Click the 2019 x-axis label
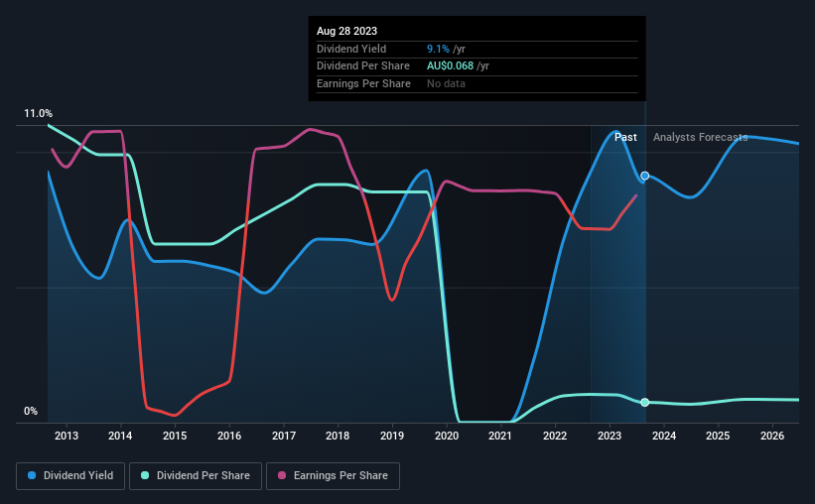815x504 pixels. click(x=392, y=436)
